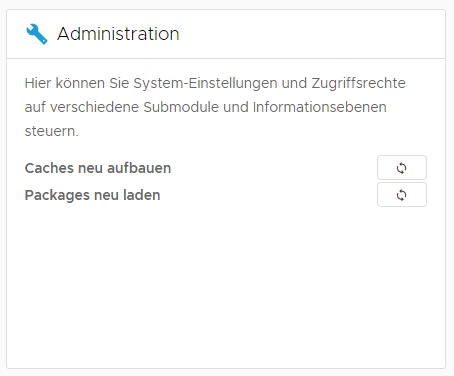Select the Administration heading text
Image resolution: width=454 pixels, height=376 pixels.
(x=118, y=34)
